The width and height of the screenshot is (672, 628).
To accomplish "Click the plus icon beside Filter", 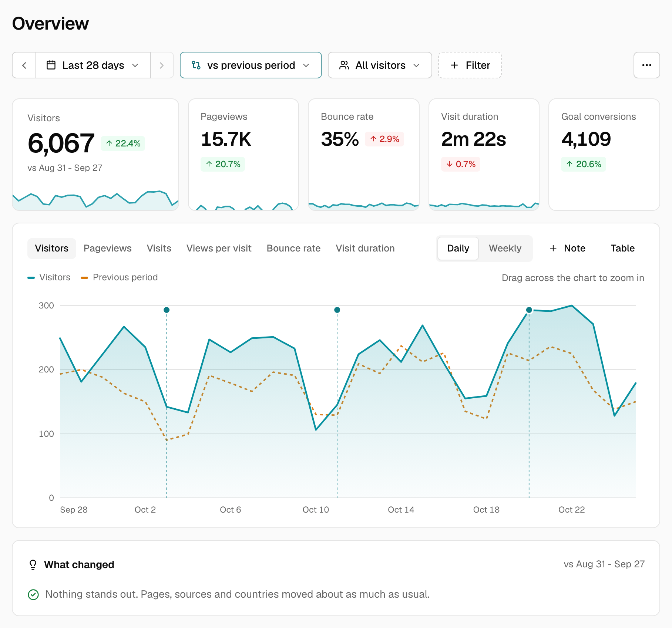I will click(454, 65).
